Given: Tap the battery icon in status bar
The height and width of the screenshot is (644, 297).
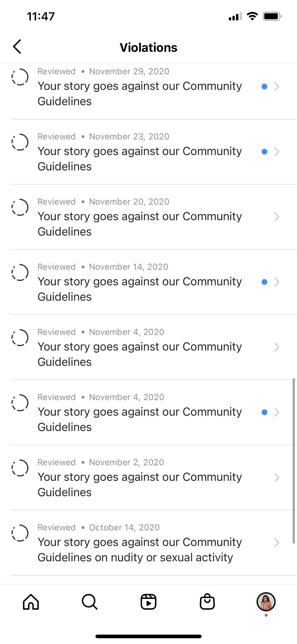Looking at the screenshot, I should [272, 16].
